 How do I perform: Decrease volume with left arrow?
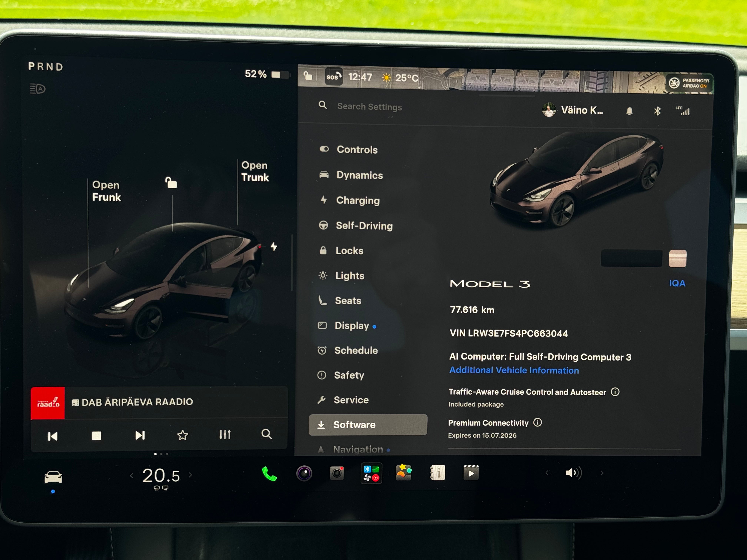point(547,473)
